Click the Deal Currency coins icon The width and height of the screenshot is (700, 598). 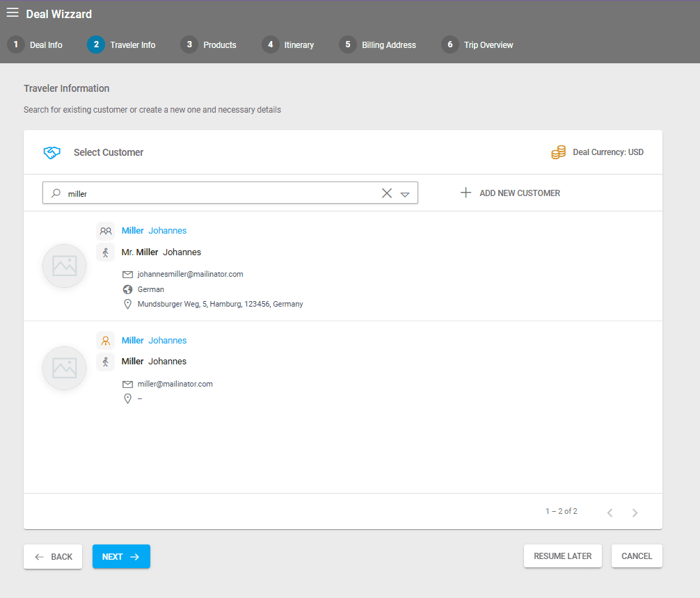pyautogui.click(x=558, y=152)
